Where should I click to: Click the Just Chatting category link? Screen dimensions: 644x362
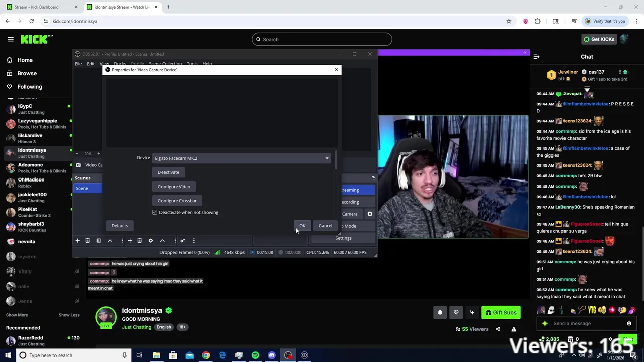click(136, 327)
